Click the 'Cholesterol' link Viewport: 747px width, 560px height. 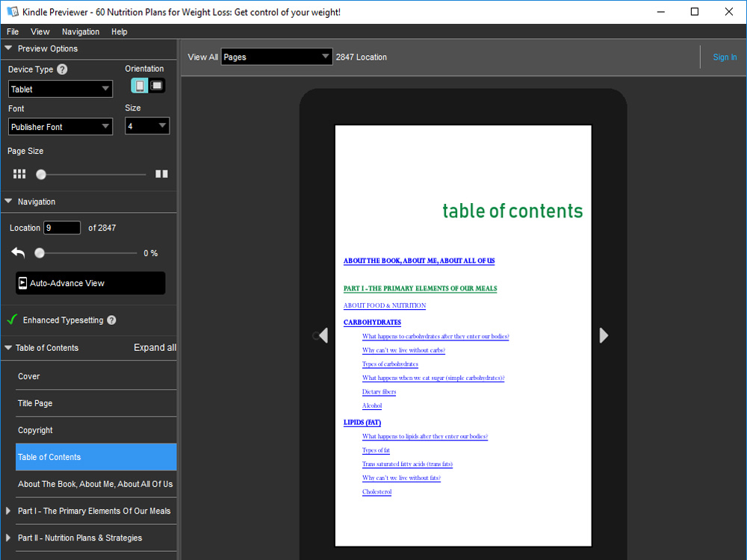(376, 491)
